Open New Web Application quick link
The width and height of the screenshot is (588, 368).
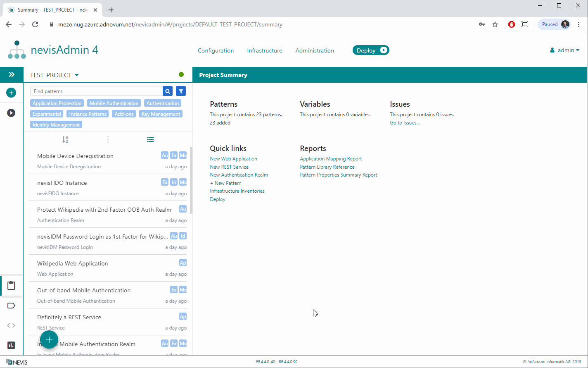pyautogui.click(x=233, y=159)
